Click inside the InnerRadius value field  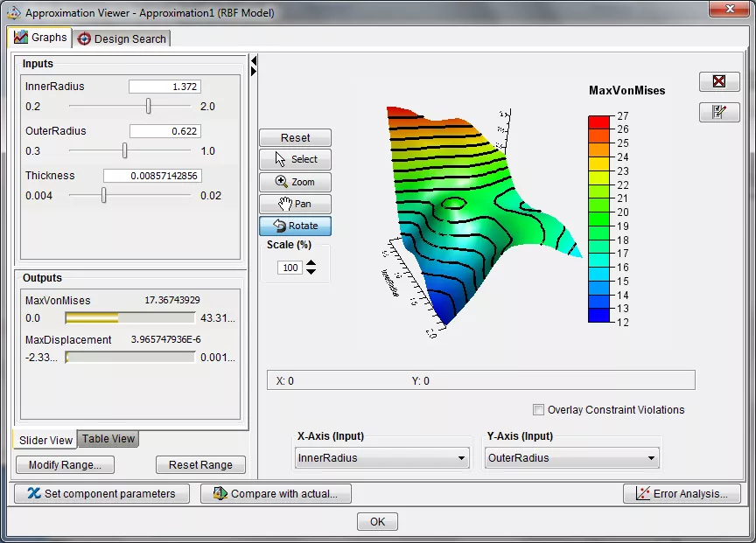point(166,86)
